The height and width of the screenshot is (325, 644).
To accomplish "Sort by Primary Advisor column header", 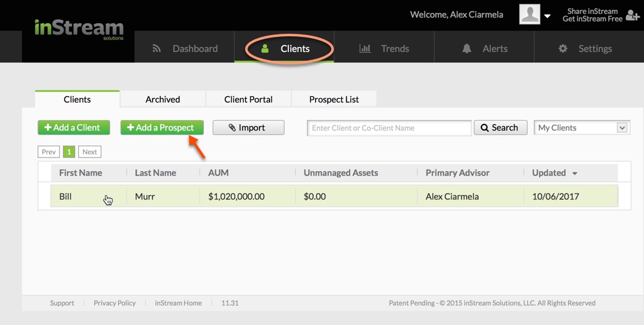I will point(458,172).
